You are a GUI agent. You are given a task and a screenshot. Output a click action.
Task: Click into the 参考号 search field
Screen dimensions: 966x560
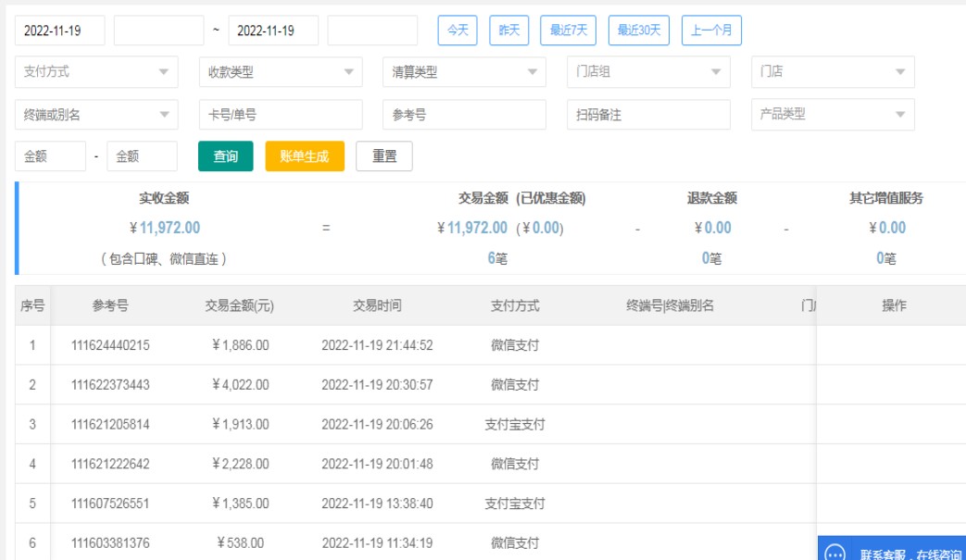point(463,115)
